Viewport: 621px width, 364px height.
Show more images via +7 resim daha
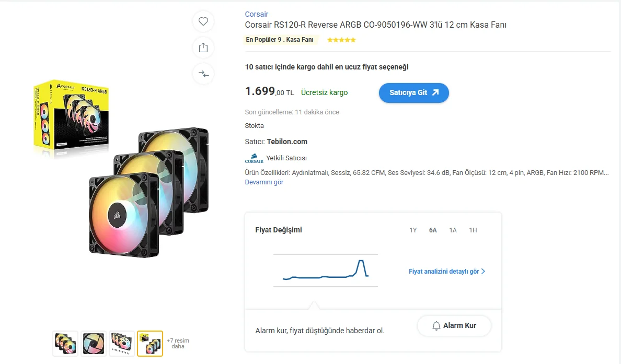[x=178, y=344]
